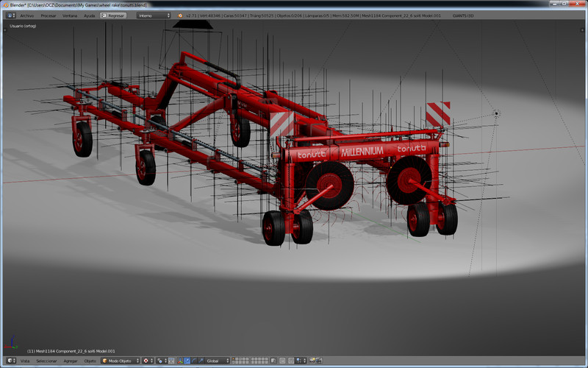Click the Blender logo icon in info header

pyautogui.click(x=180, y=15)
